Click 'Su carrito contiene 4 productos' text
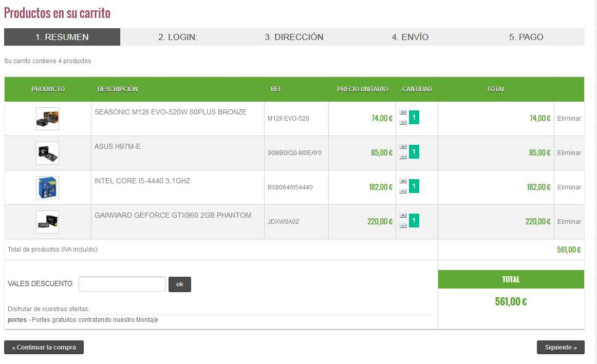Image resolution: width=597 pixels, height=364 pixels. 48,61
